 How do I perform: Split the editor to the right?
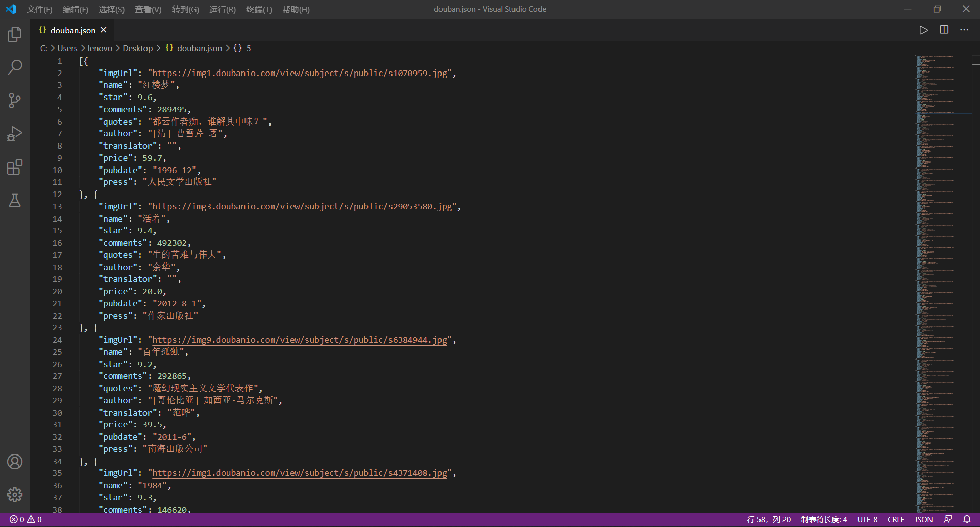tap(944, 30)
